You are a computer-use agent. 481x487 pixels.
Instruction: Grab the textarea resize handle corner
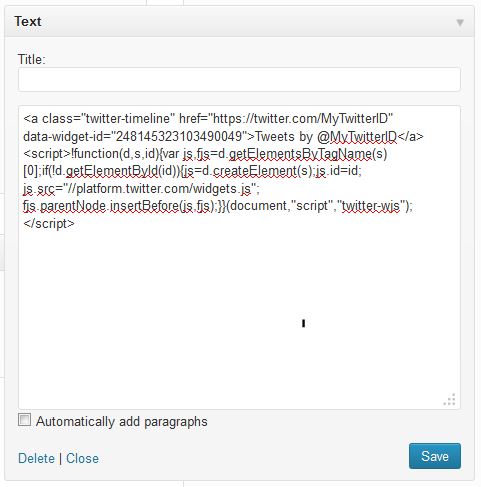point(450,399)
